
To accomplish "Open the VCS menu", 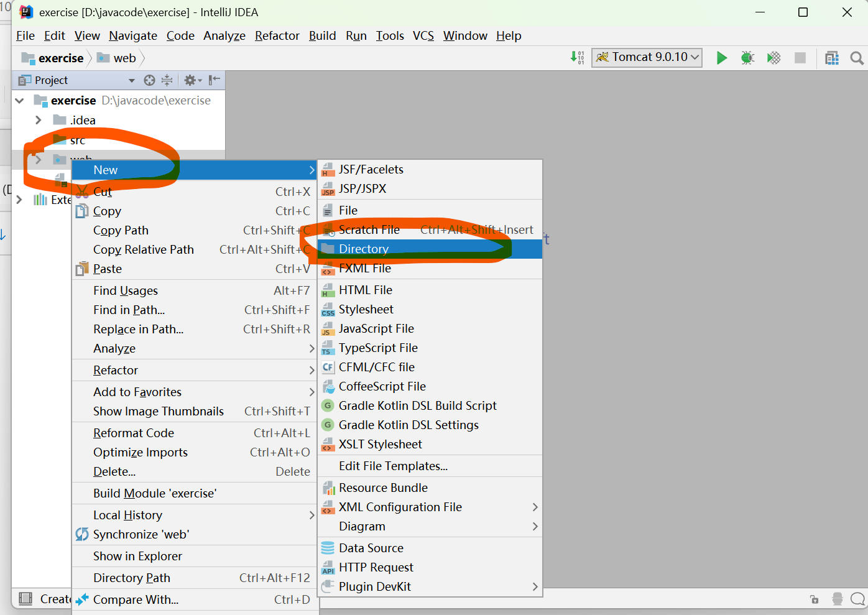I will 423,35.
